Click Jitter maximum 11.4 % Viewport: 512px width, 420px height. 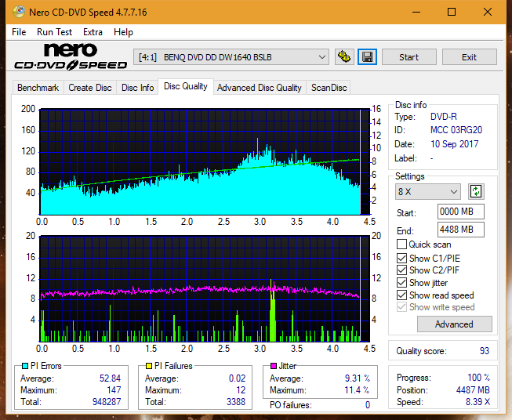358,390
